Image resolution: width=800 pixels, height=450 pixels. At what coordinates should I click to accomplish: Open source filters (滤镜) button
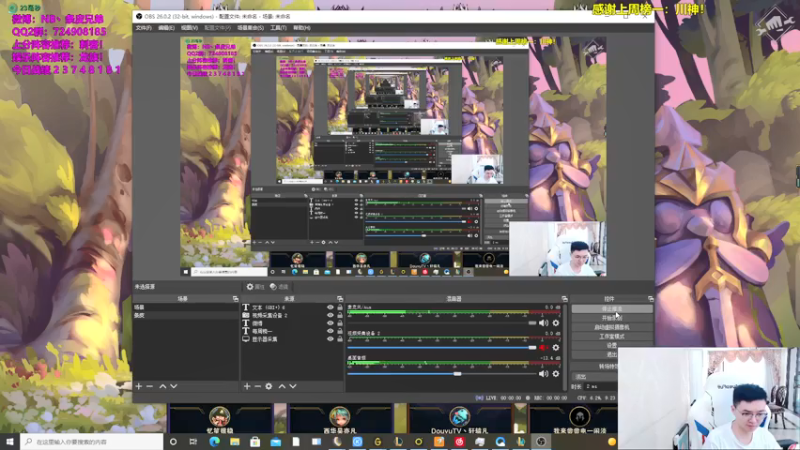[279, 287]
